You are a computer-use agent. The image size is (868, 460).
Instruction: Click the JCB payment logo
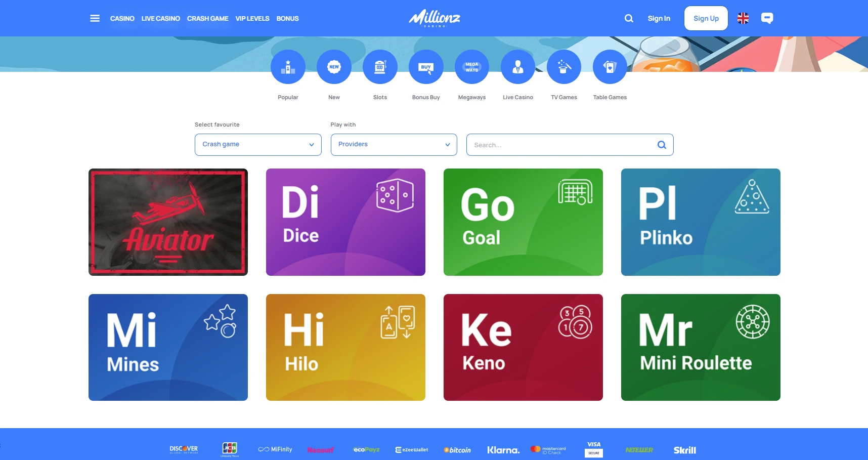[x=230, y=449]
